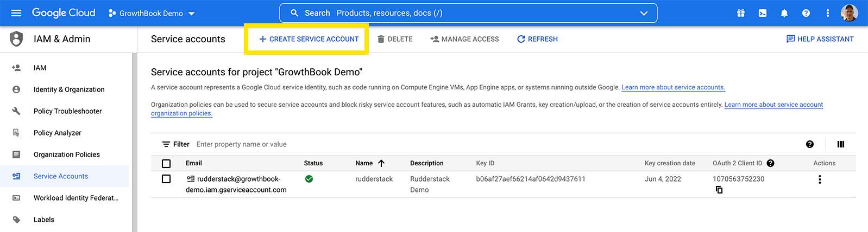This screenshot has height=232, width=868.
Task: Click Create Service Account button
Action: click(x=309, y=39)
